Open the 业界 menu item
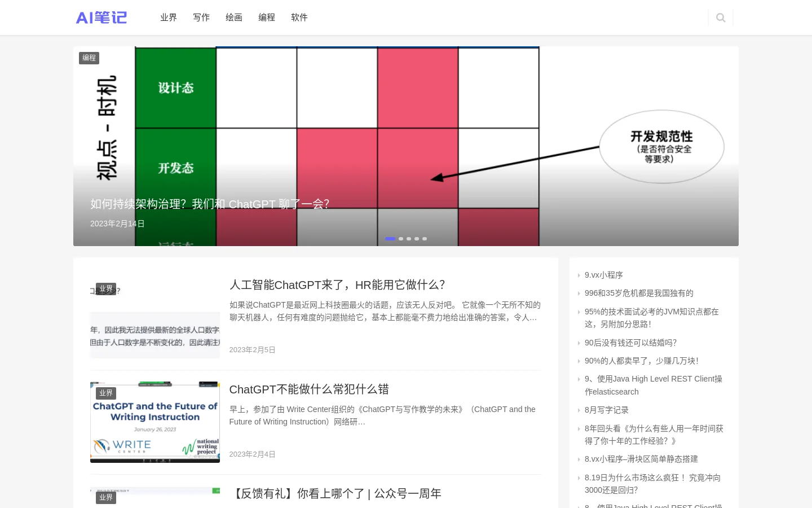Viewport: 812px width, 508px height. tap(169, 17)
